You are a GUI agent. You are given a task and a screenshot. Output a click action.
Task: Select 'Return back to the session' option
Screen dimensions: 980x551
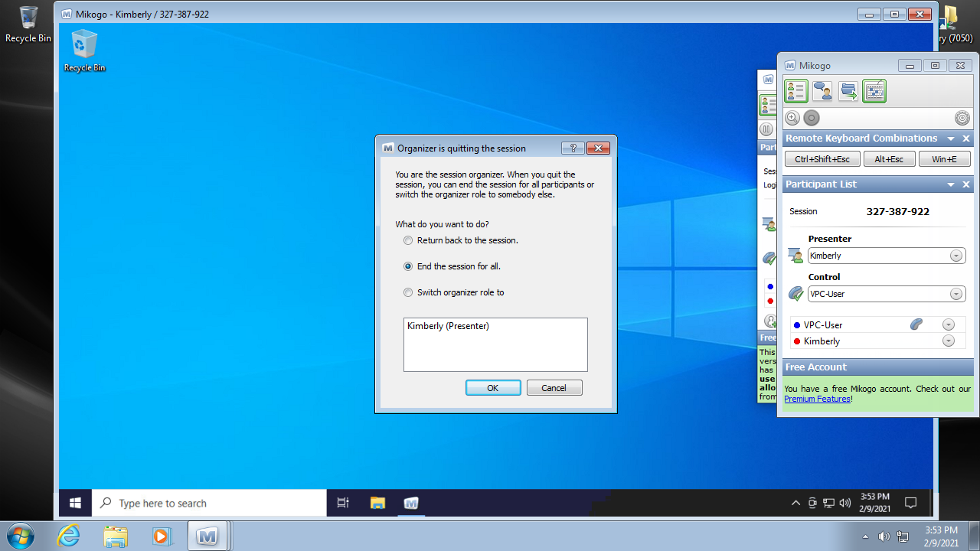(x=408, y=240)
